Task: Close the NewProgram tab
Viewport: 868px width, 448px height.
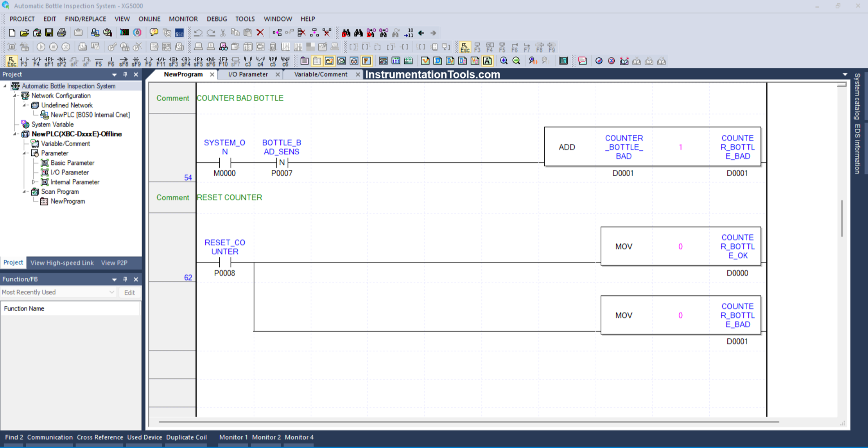Action: point(212,75)
